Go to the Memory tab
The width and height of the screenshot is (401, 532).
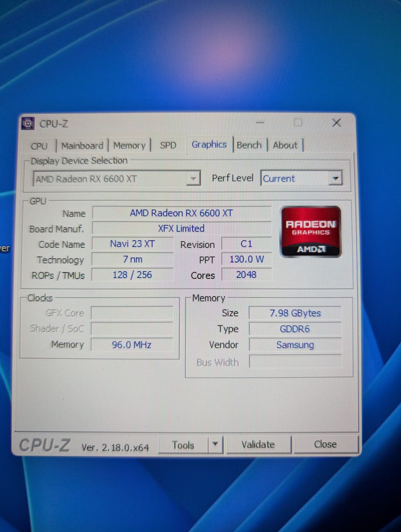[x=129, y=146]
